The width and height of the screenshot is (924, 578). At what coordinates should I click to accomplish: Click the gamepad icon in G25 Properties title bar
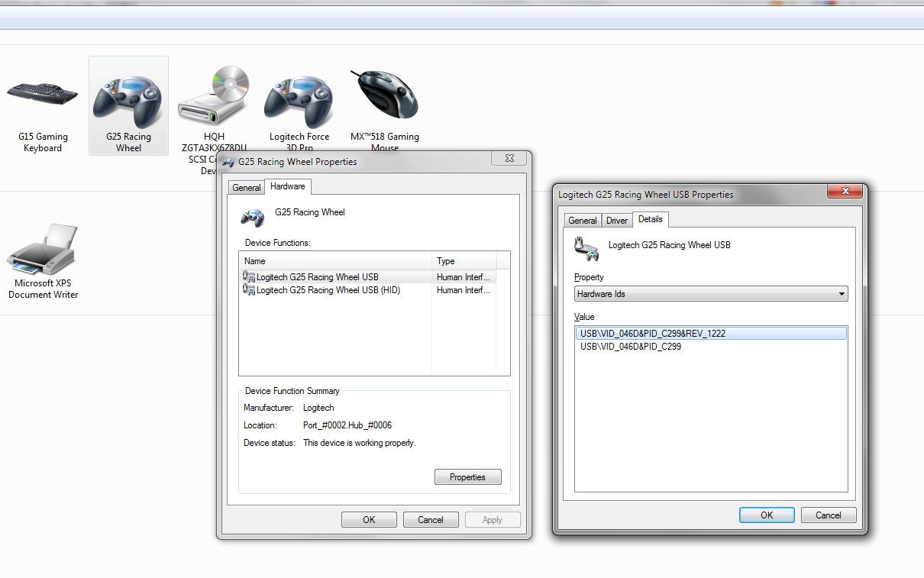coord(229,162)
